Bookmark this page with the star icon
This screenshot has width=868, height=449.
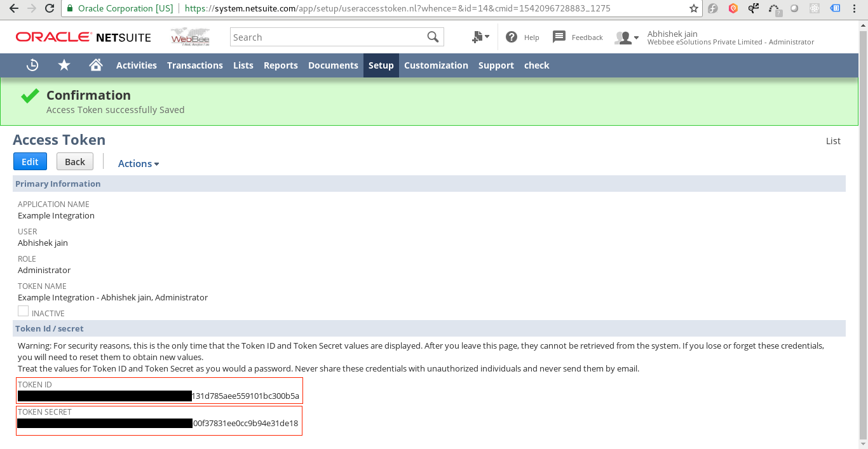pyautogui.click(x=694, y=9)
